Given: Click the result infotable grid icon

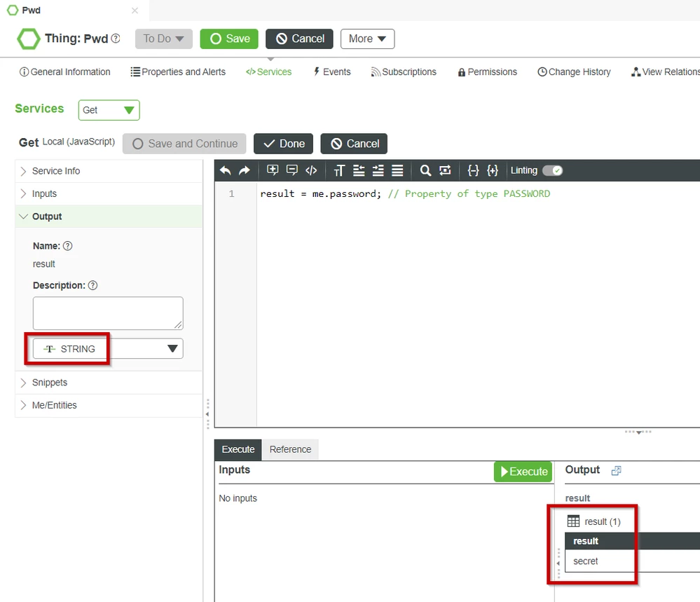Looking at the screenshot, I should pos(573,521).
